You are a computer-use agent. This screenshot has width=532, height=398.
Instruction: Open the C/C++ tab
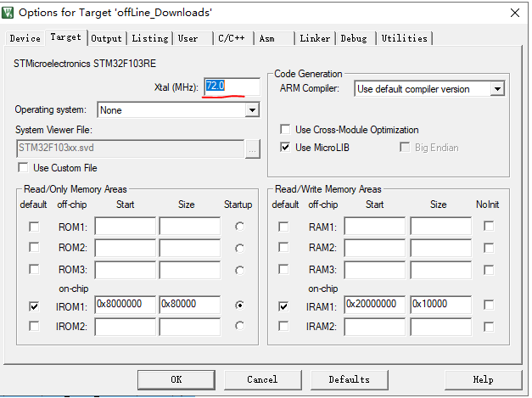coord(232,38)
